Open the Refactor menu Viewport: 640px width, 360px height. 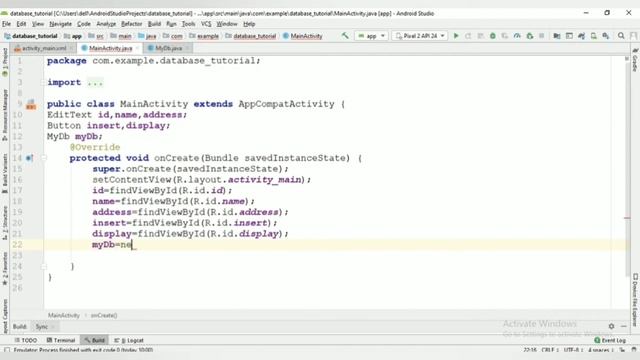click(131, 24)
